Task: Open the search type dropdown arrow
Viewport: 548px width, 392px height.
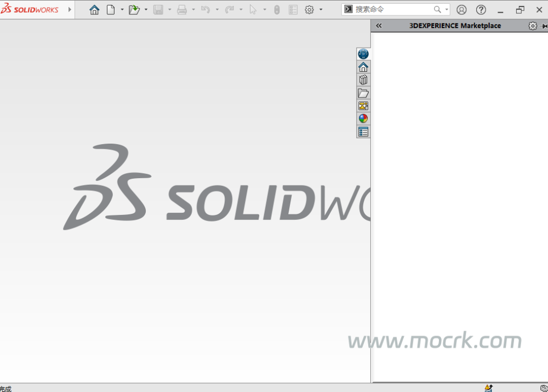Action: tap(447, 10)
